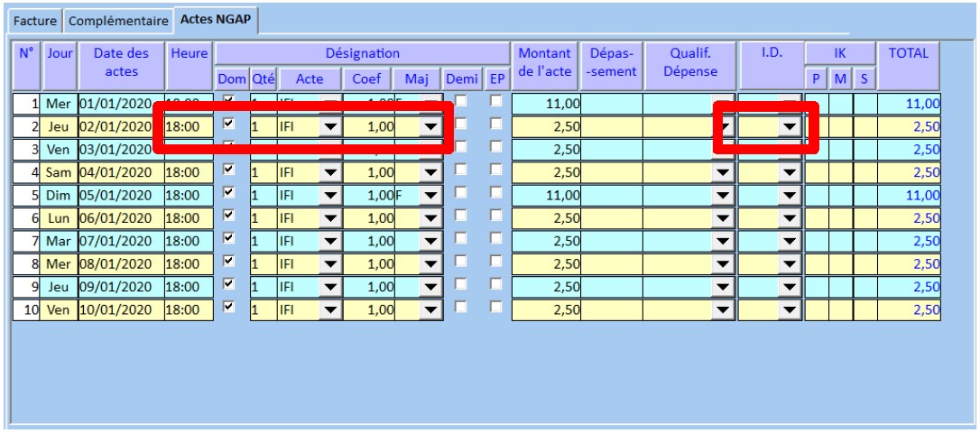The image size is (980, 433).
Task: Open I.D. dropdown in row 10
Action: 790,310
